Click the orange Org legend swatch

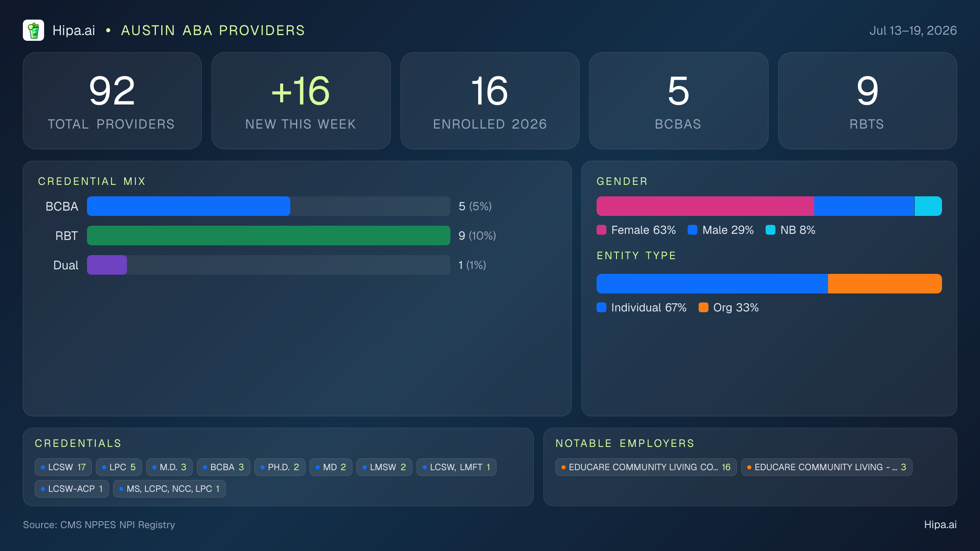coord(704,307)
